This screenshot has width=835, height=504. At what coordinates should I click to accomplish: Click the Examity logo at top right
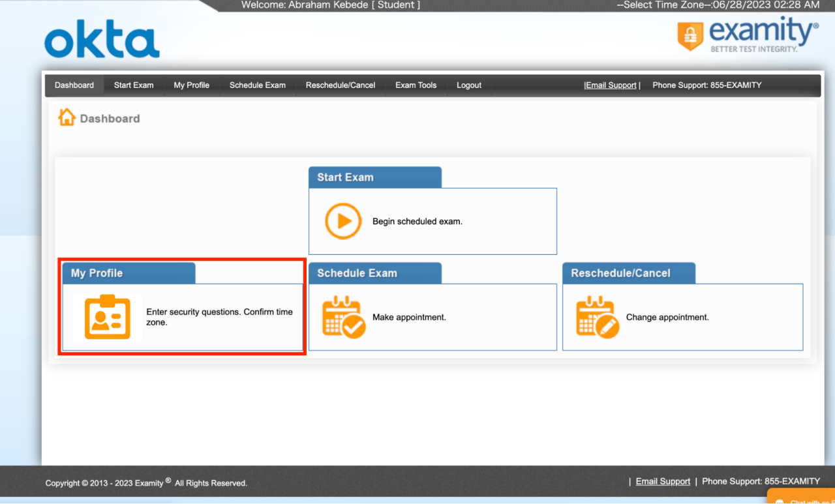pyautogui.click(x=748, y=35)
